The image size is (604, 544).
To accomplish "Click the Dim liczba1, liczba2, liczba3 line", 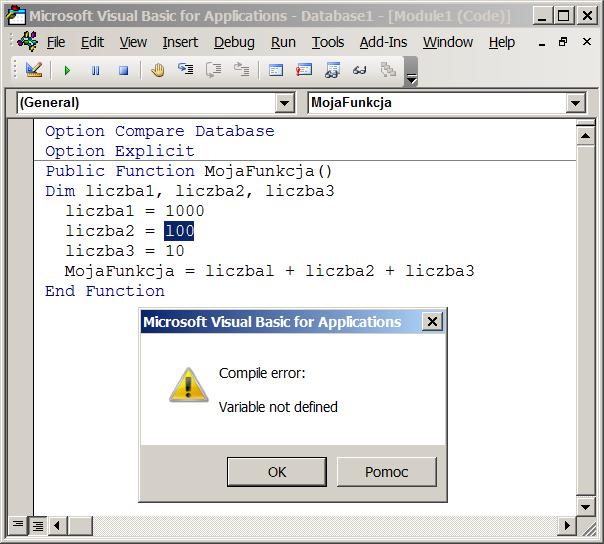I will (x=190, y=191).
